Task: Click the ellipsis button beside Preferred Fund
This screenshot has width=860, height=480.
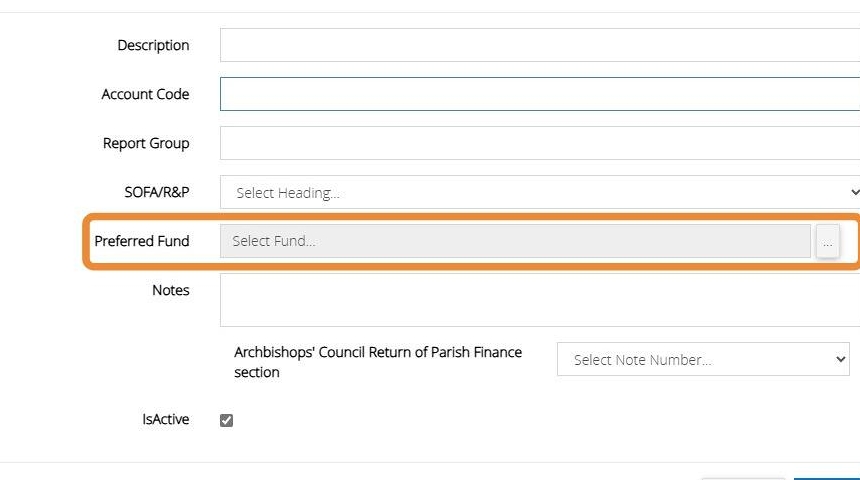Action: tap(827, 242)
